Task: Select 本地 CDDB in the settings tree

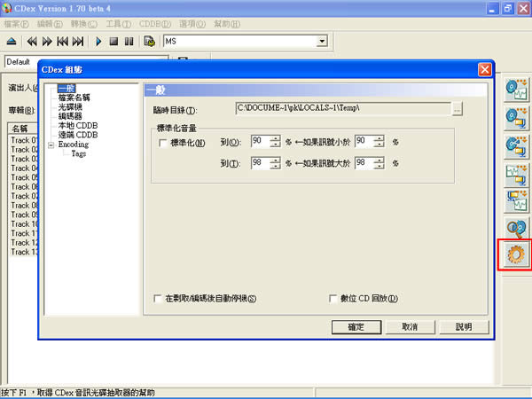Action: (x=78, y=126)
